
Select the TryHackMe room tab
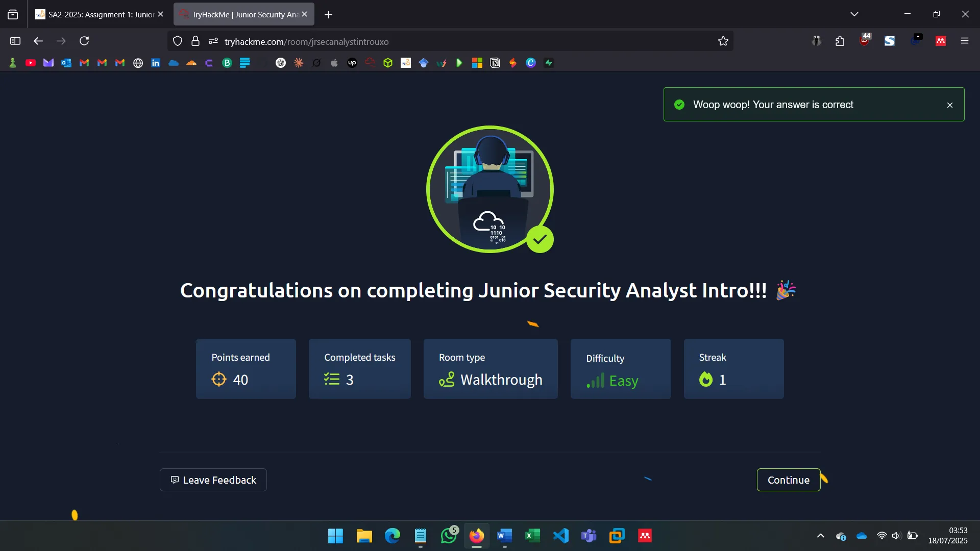pyautogui.click(x=240, y=14)
